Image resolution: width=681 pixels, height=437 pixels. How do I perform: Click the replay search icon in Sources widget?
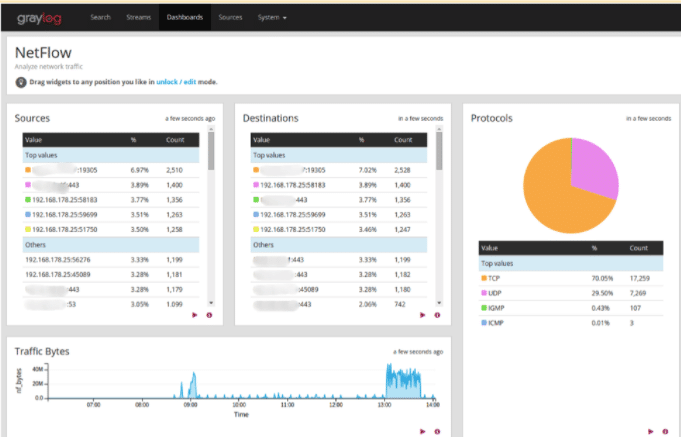(x=195, y=315)
